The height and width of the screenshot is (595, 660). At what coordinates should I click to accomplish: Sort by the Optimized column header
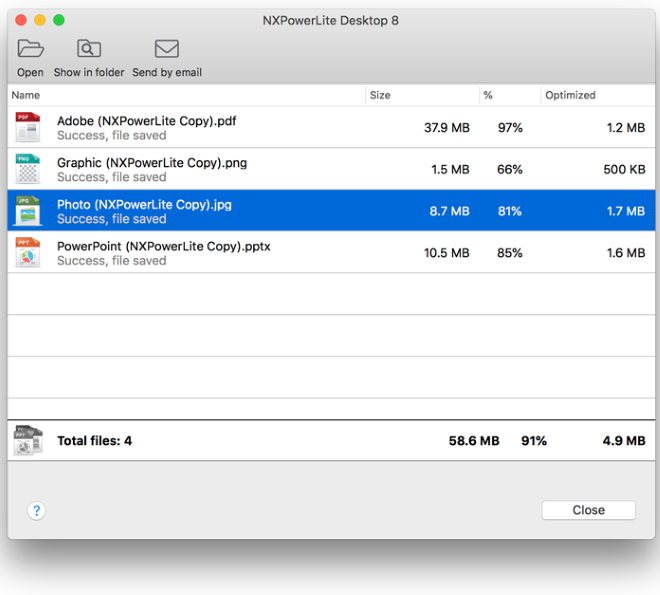click(x=570, y=95)
